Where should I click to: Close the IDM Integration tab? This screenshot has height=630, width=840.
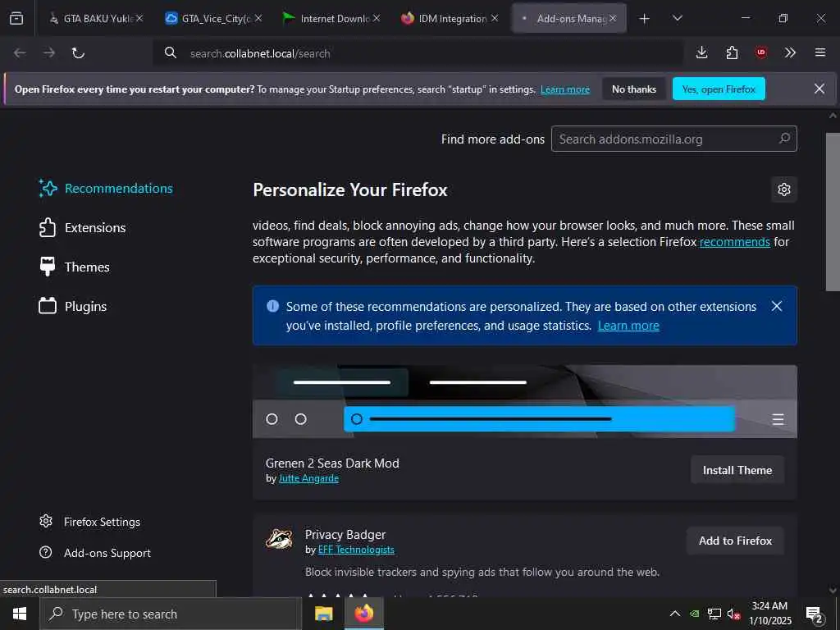(495, 18)
